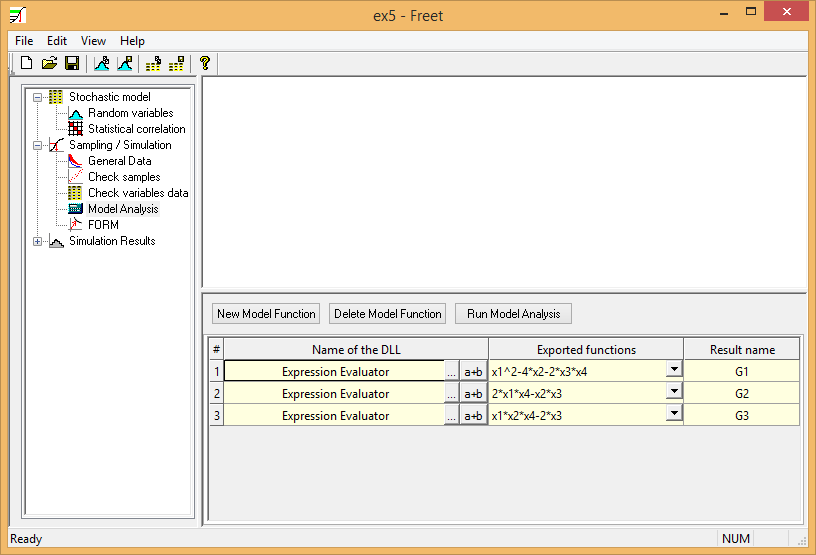Click Expression Evaluator cell in row 1
816x555 pixels.
click(x=335, y=372)
